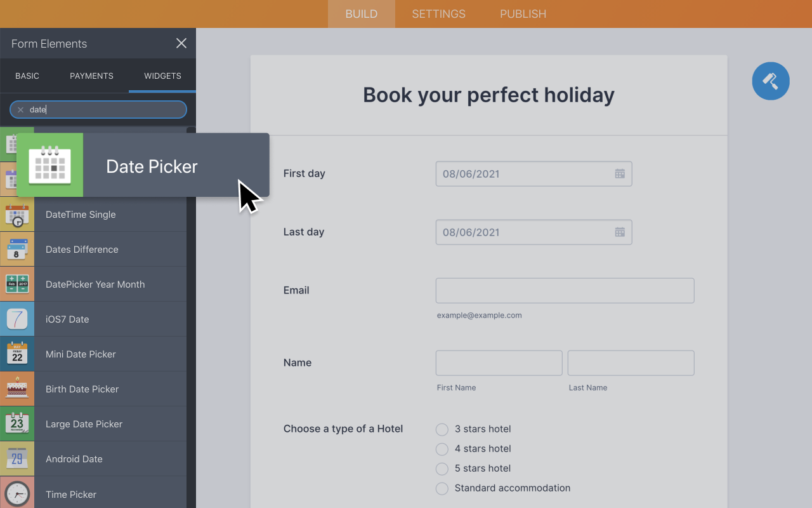Viewport: 812px width, 508px height.
Task: Click the DateTime Single widget icon
Action: click(x=17, y=214)
